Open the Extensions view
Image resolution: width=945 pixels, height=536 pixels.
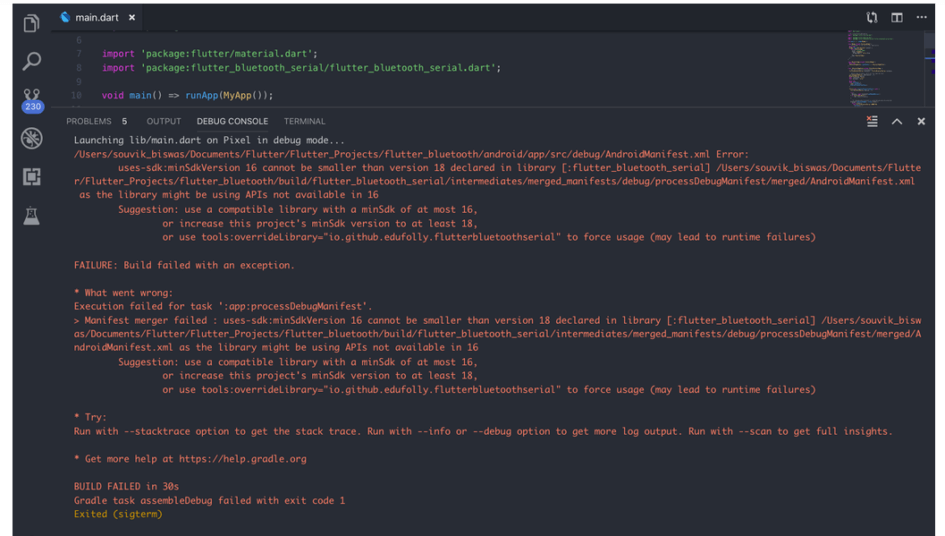pos(31,177)
